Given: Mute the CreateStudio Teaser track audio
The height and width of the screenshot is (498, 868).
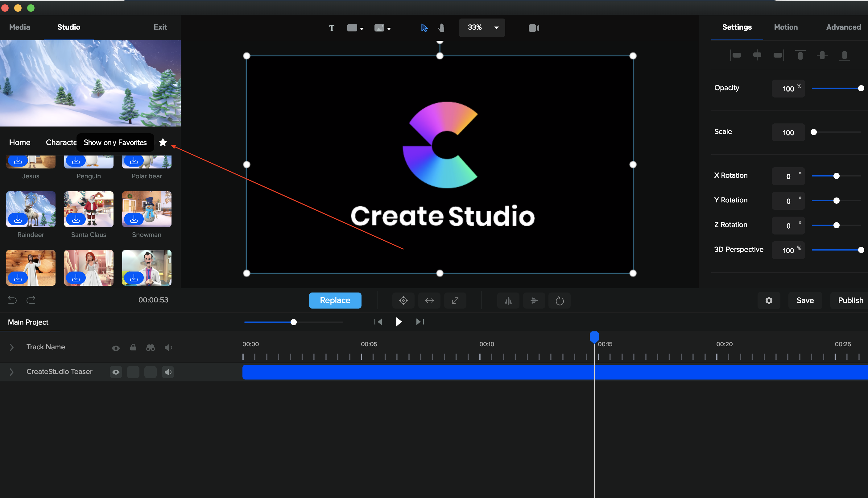Looking at the screenshot, I should (168, 372).
